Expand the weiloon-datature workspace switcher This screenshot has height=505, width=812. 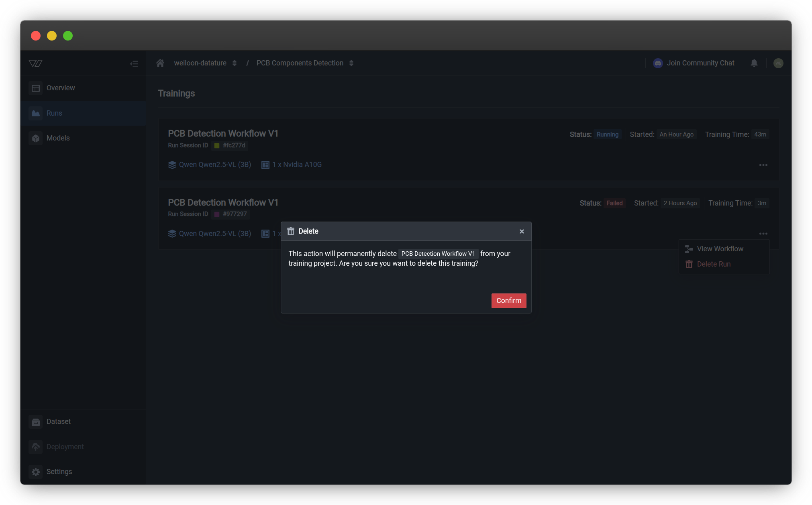click(234, 63)
